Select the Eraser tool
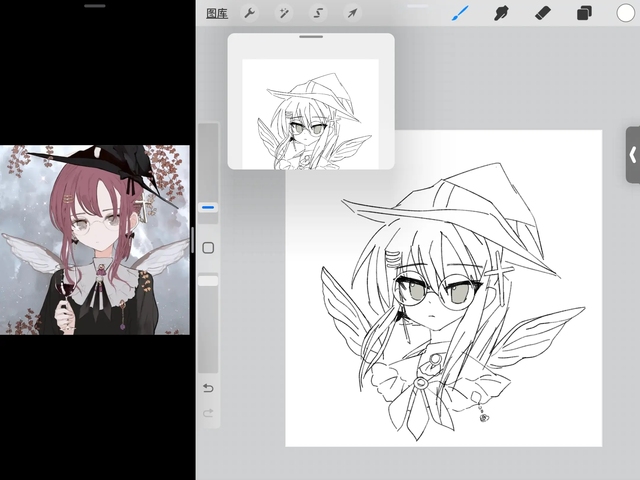The image size is (640, 480). click(543, 13)
